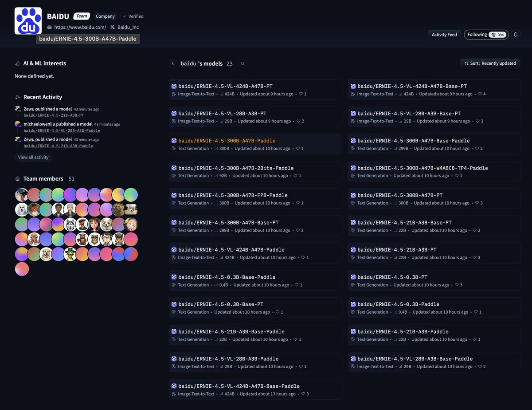Open baidu/ERNIE-4.5-VL-28B-A3B-Paddle in Recent Activity

[x=62, y=130]
